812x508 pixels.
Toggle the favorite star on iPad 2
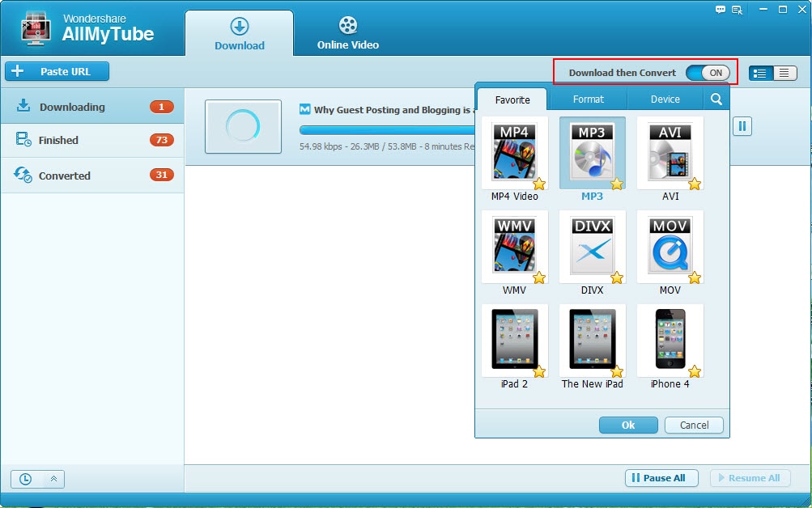539,371
